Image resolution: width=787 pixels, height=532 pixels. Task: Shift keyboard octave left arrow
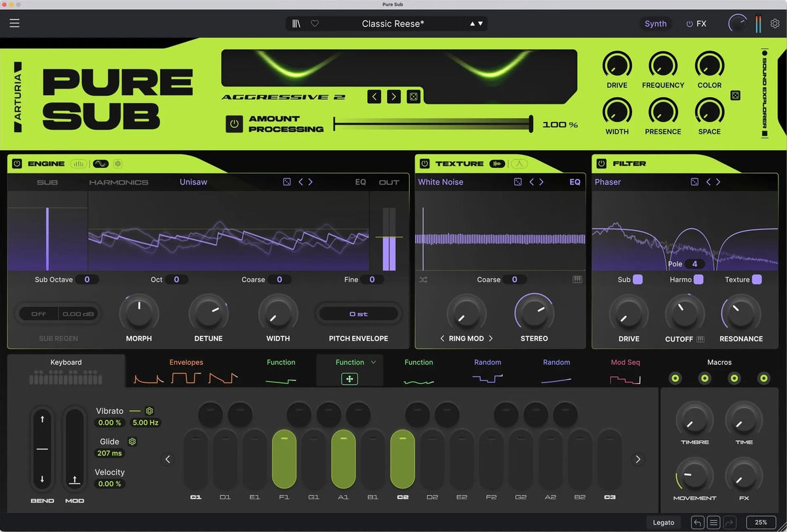[x=168, y=459]
